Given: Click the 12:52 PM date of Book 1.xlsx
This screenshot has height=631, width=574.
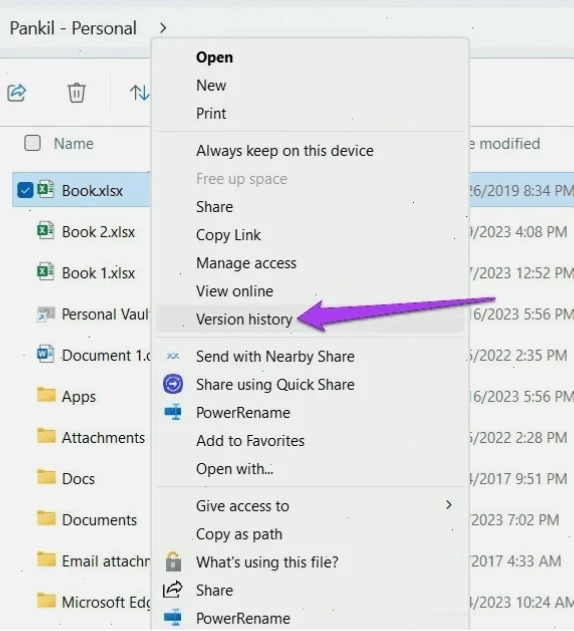Looking at the screenshot, I should pos(521,273).
